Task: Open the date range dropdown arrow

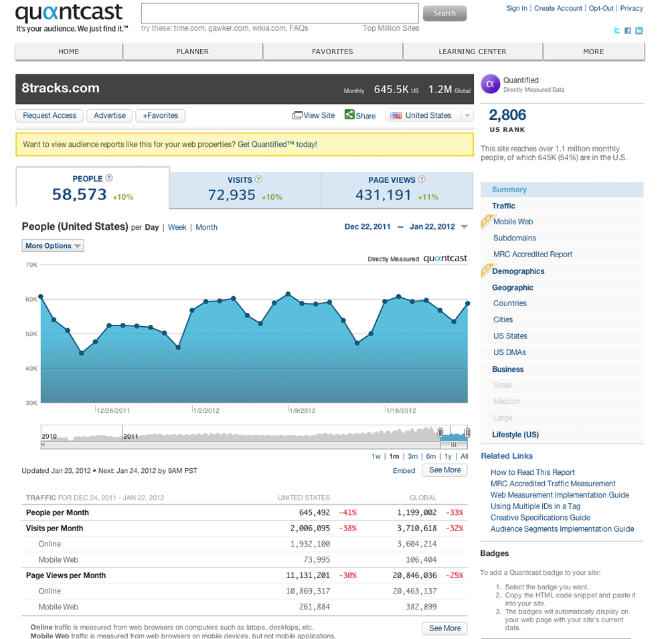Action: [464, 227]
